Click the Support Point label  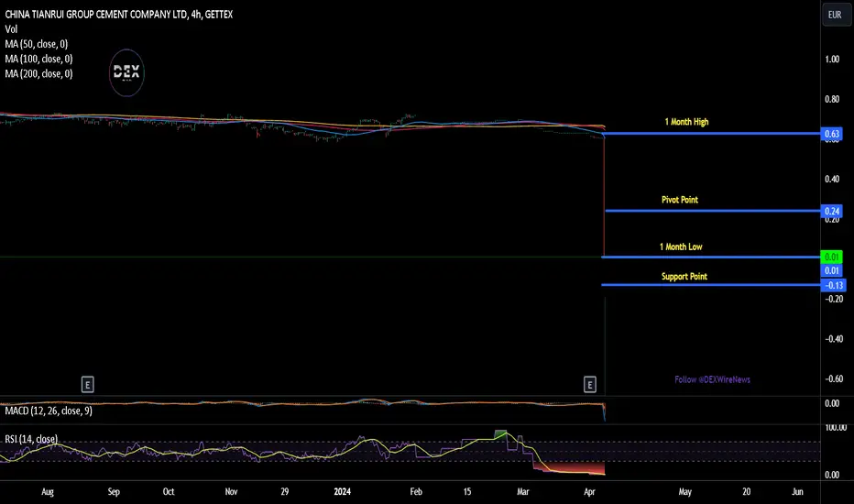[684, 277]
